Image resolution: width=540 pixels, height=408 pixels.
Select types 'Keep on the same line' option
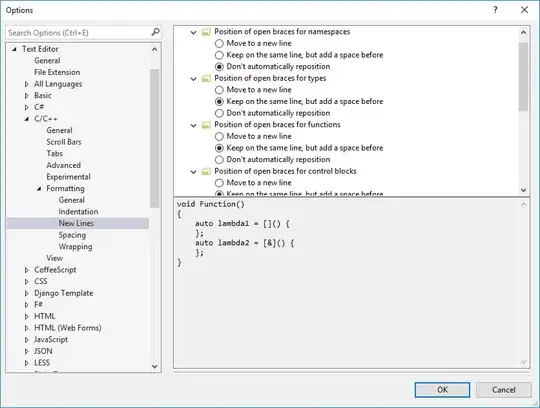219,102
